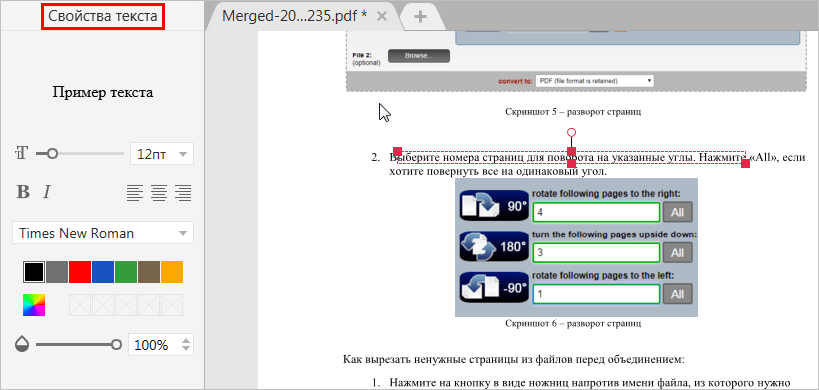Screen dimensions: 819x390
Task: Click the 100% opacity stepper arrows
Action: (186, 345)
